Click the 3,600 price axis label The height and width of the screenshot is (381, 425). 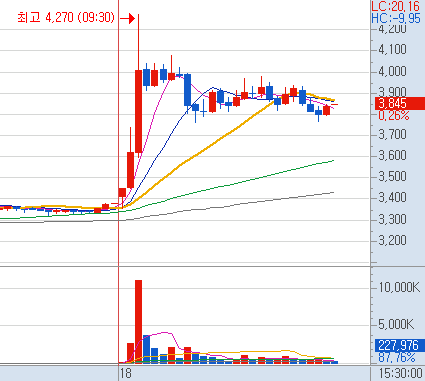click(392, 156)
